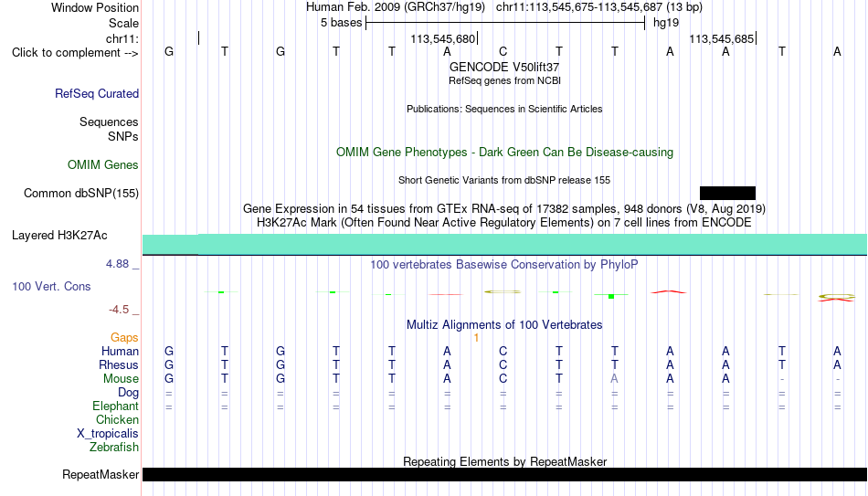This screenshot has height=496, width=868.
Task: Click the chr11: ruler label
Action: point(122,38)
